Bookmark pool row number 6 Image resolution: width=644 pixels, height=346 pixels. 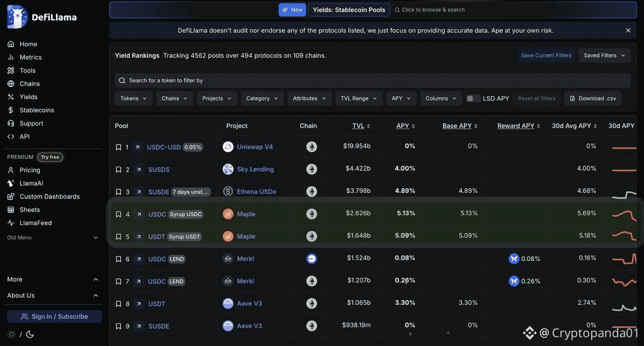[118, 259]
